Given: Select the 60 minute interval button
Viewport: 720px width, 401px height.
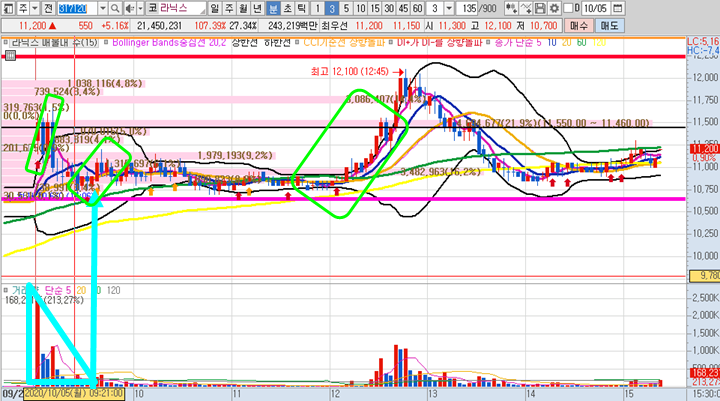Looking at the screenshot, I should click(417, 8).
